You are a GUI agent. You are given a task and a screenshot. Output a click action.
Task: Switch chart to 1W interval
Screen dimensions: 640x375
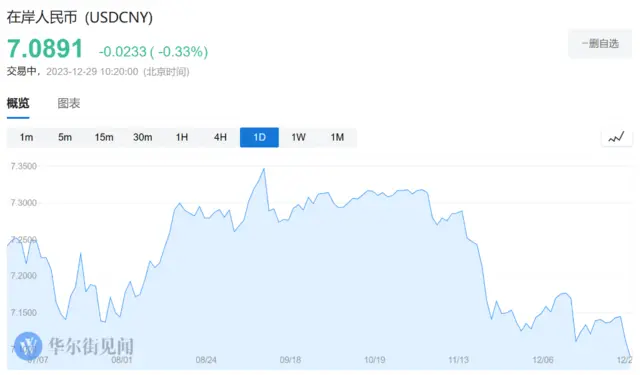coord(298,138)
